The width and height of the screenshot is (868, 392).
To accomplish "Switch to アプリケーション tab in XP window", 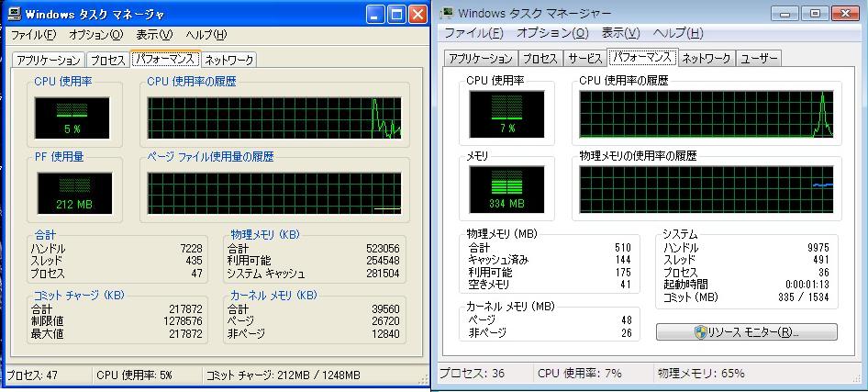I will (x=49, y=60).
